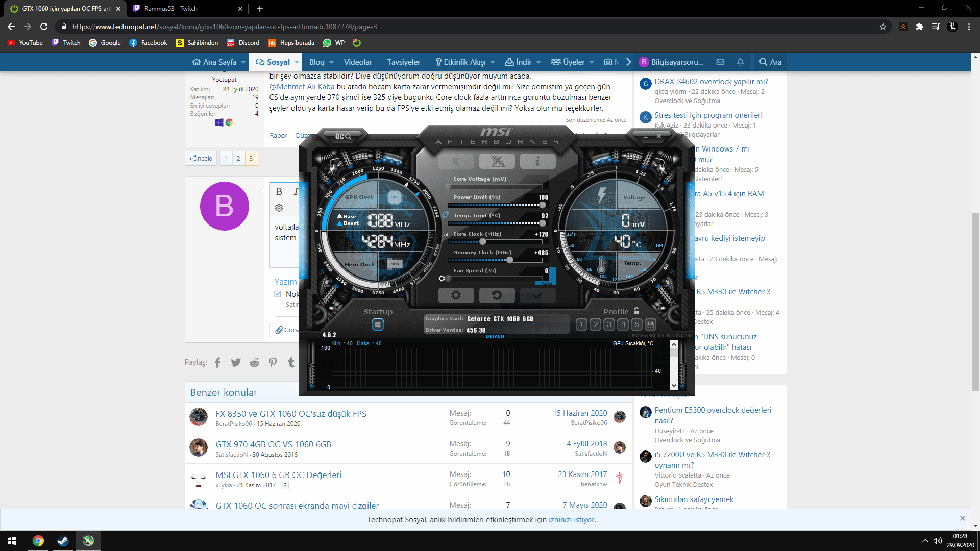Expand the Blog menu dropdown arrow

pos(332,62)
